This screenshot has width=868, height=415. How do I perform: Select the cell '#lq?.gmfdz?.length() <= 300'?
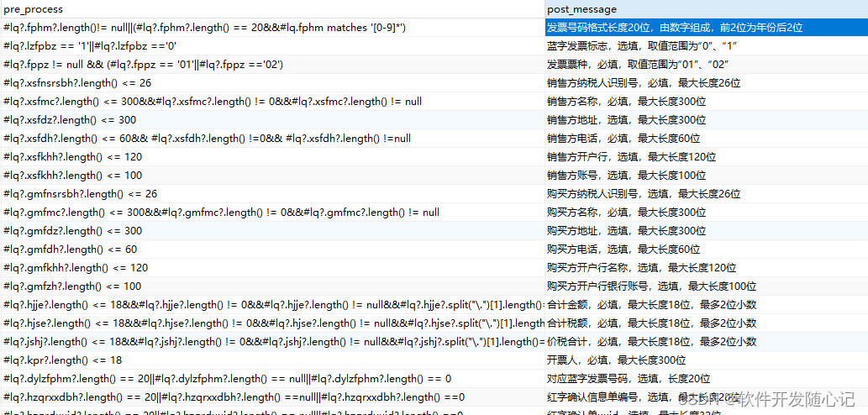click(272, 231)
